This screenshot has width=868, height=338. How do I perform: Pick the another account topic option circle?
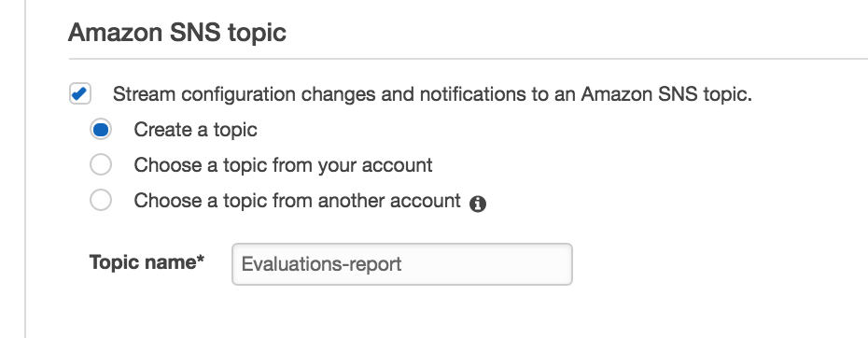click(x=101, y=200)
